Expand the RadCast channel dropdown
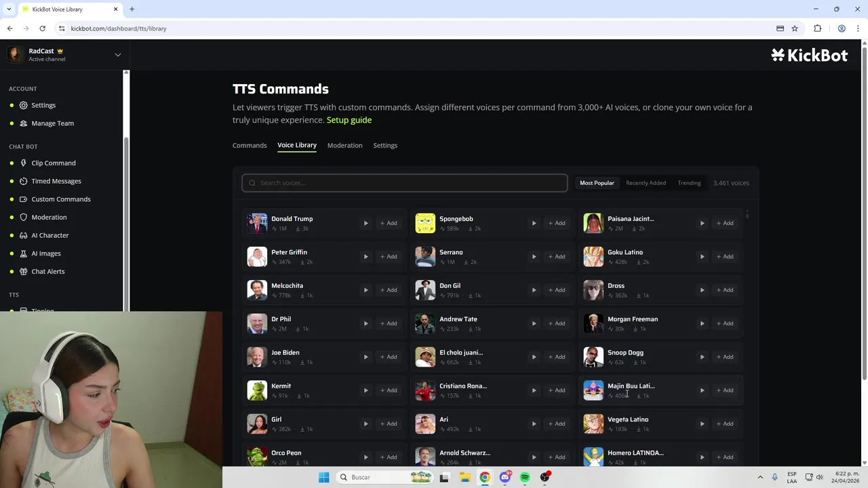The height and width of the screenshot is (488, 868). [x=117, y=55]
